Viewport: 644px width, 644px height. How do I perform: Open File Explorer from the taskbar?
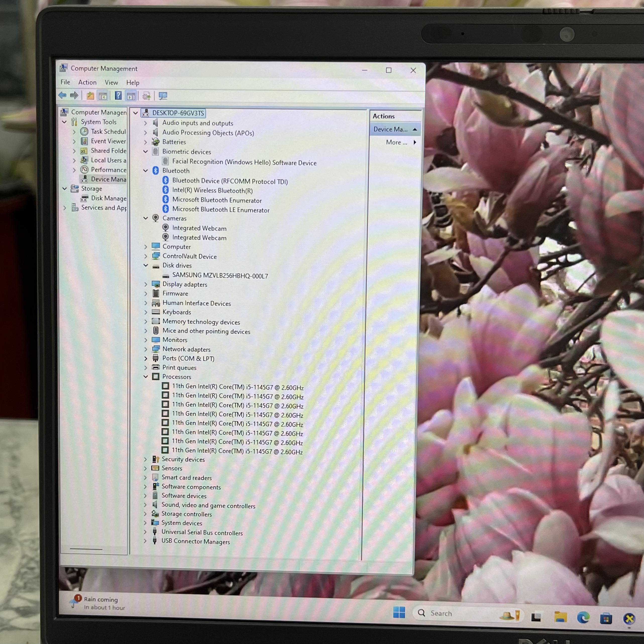click(560, 617)
